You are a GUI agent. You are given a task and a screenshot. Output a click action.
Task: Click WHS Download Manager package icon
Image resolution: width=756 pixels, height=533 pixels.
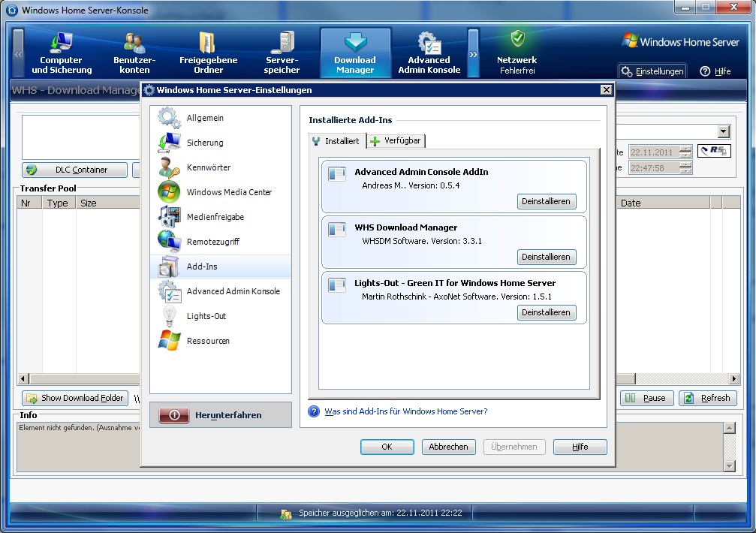point(337,230)
